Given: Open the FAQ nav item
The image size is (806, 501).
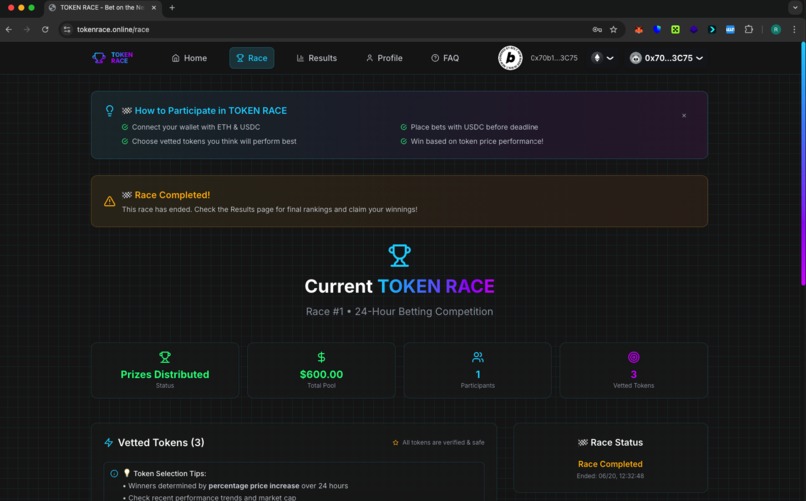Looking at the screenshot, I should point(445,58).
